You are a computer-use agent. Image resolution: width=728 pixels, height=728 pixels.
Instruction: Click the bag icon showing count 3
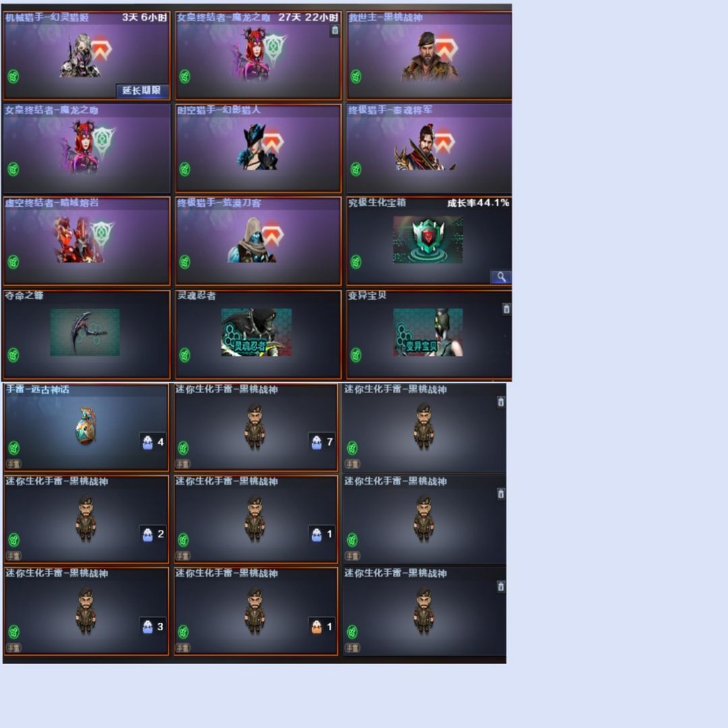point(148,627)
